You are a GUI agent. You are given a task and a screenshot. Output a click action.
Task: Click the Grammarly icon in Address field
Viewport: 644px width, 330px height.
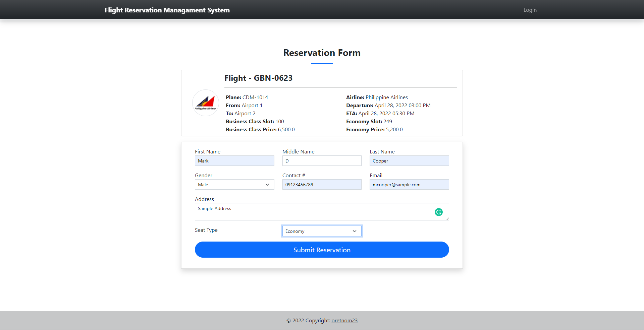click(x=438, y=212)
